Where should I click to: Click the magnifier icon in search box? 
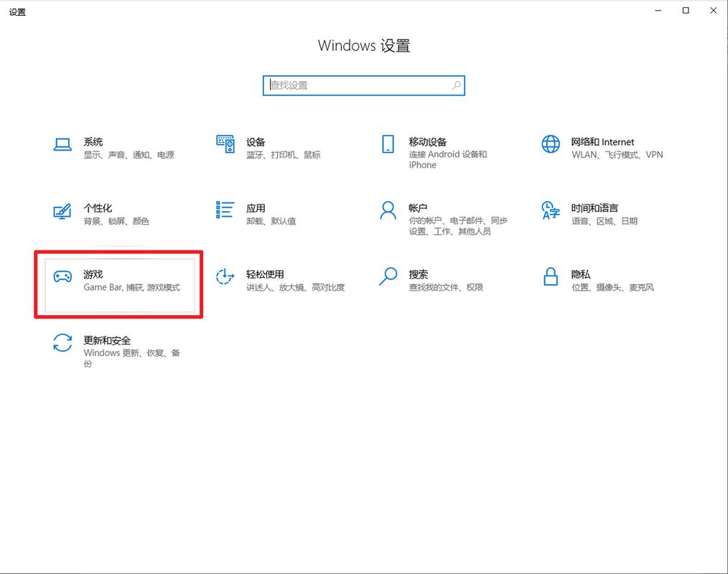click(456, 85)
